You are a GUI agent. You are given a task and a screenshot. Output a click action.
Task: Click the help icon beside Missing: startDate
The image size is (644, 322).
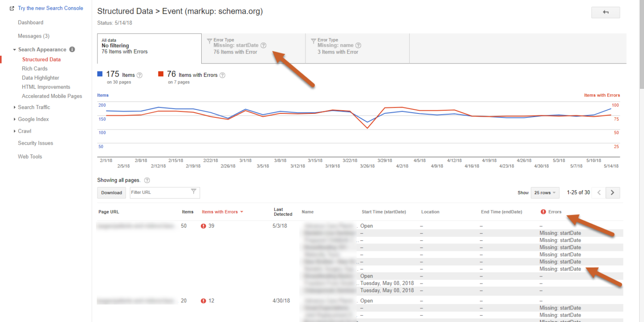[263, 46]
